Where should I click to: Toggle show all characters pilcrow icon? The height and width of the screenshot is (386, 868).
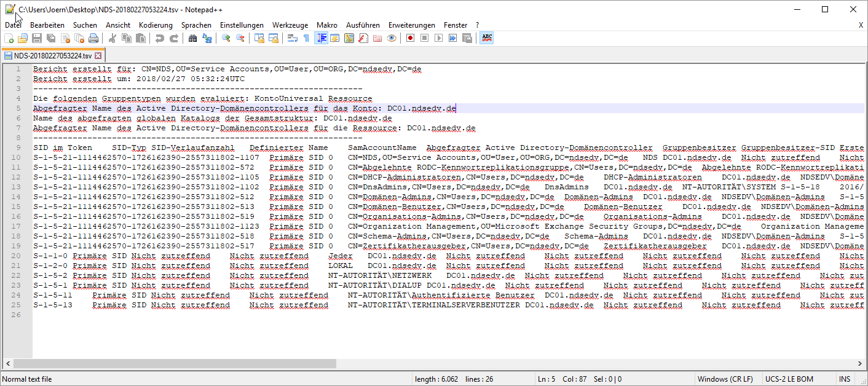(306, 38)
